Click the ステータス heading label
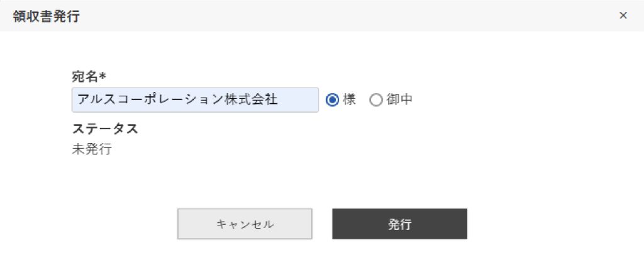Screen dimensions: 644x257 [105, 128]
